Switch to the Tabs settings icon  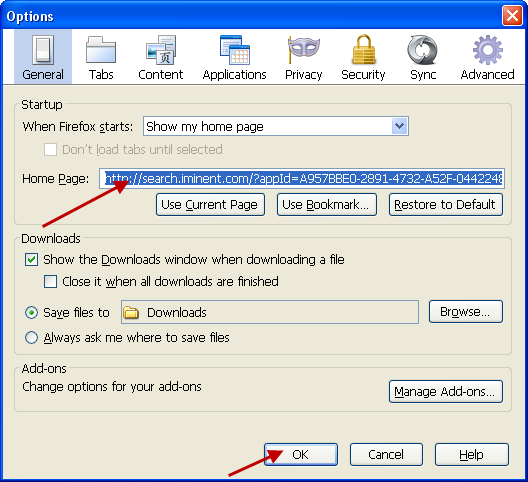tap(101, 50)
